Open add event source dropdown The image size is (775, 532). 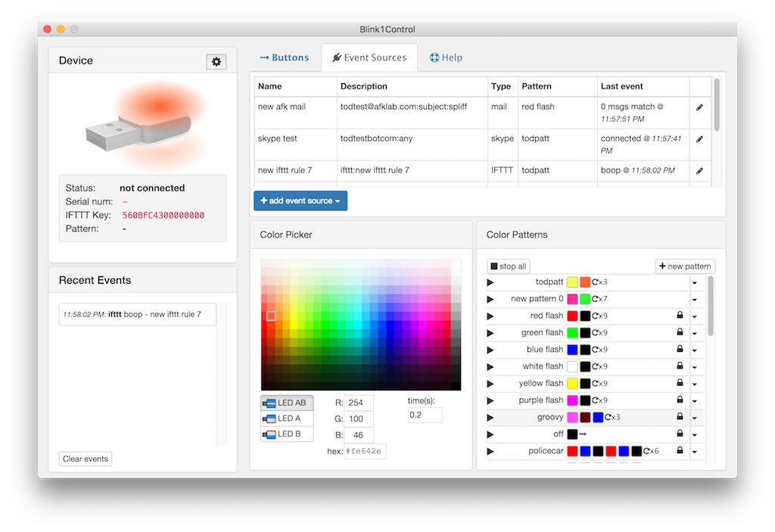click(x=300, y=201)
